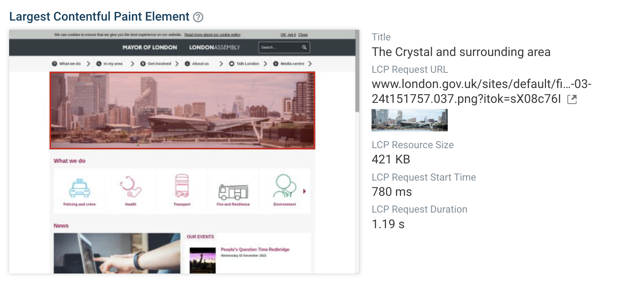This screenshot has height=288, width=644.
Task: Click the carousel next arrow after Environment
Action: pos(304,191)
